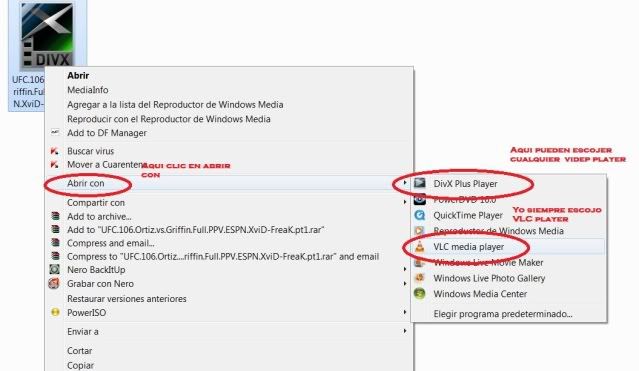Open with Reproductor de Windows Media
Screen dimensions: 639x371
tap(498, 231)
